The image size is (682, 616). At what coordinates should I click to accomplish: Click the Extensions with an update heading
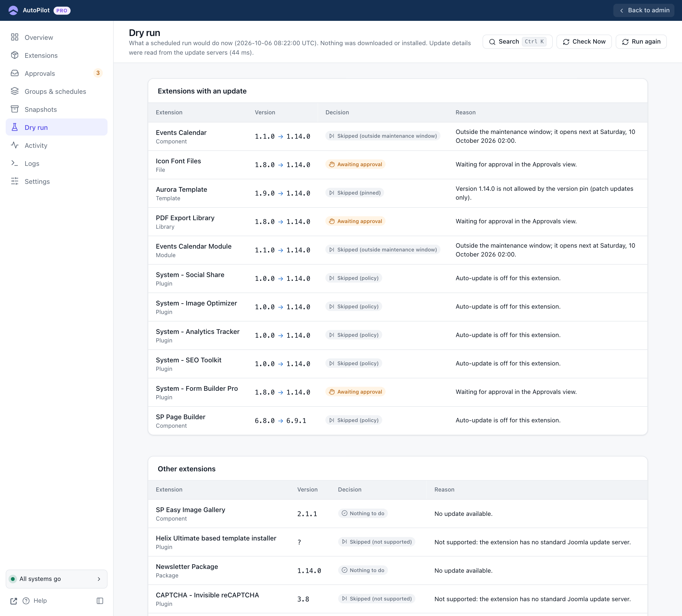click(202, 91)
